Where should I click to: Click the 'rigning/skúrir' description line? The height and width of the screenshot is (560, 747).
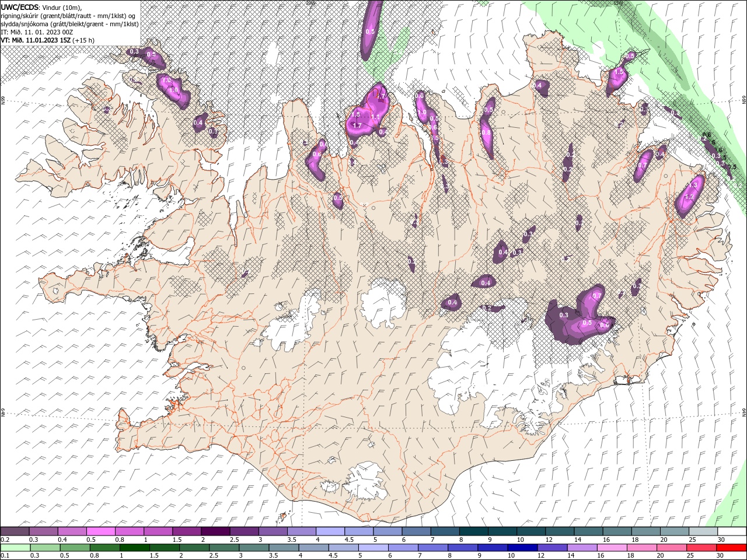(69, 16)
